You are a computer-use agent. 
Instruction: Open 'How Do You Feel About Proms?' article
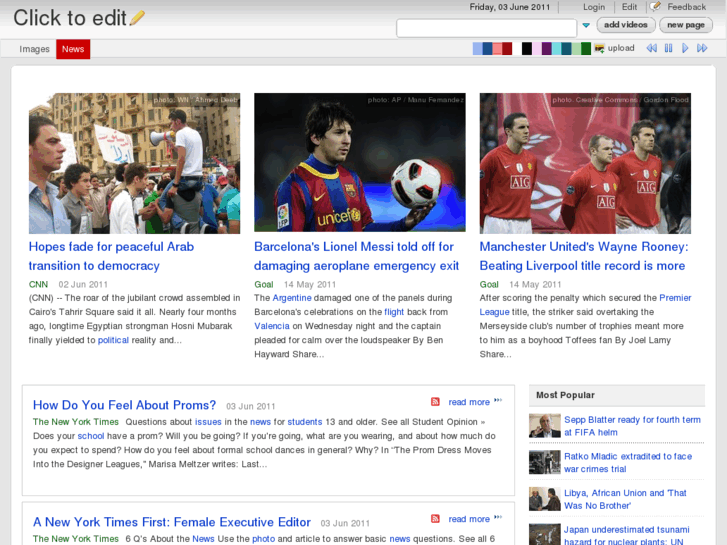[124, 405]
